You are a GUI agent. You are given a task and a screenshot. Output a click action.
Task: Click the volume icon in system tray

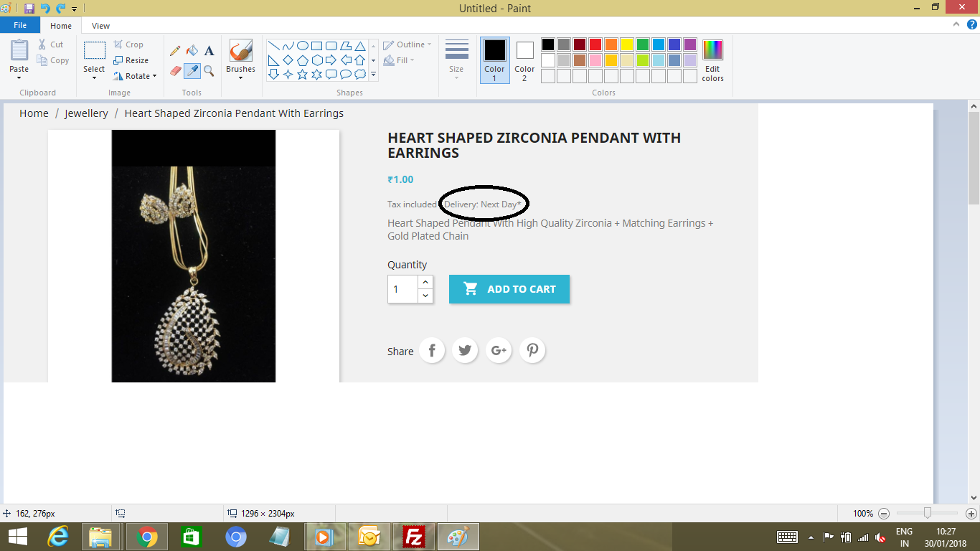point(880,537)
